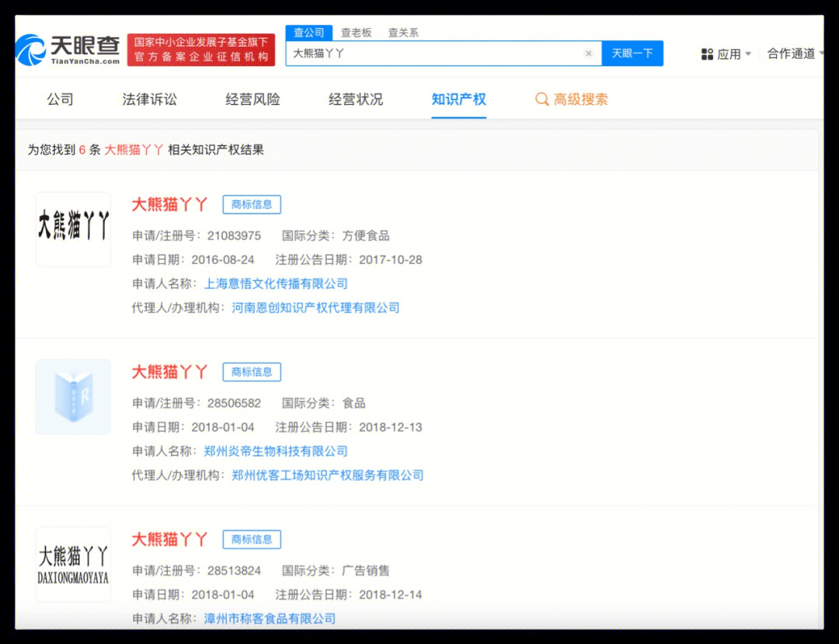Viewport: 839px width, 644px height.
Task: Click registration number 28513824
Action: pos(235,571)
